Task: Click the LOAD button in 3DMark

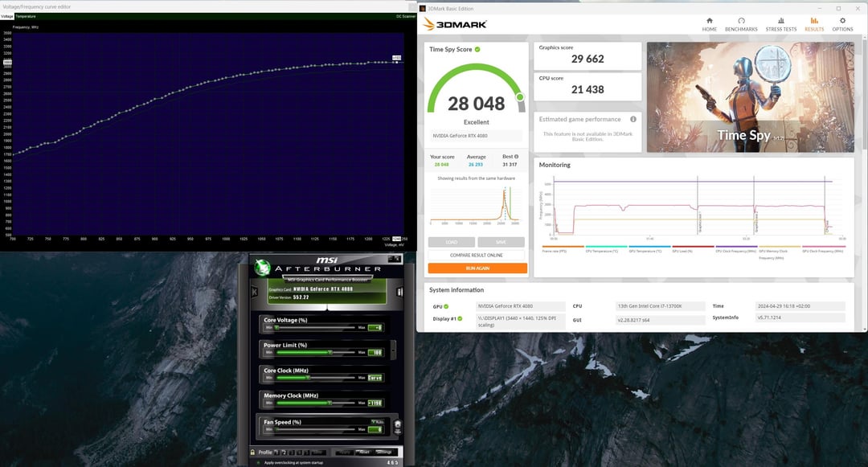Action: pos(451,242)
